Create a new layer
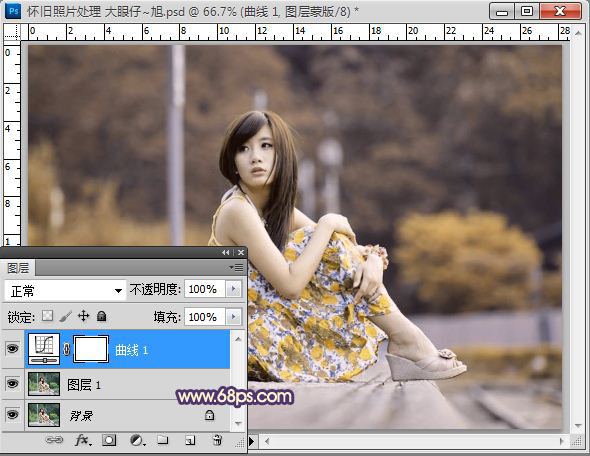The image size is (590, 456). (190, 440)
